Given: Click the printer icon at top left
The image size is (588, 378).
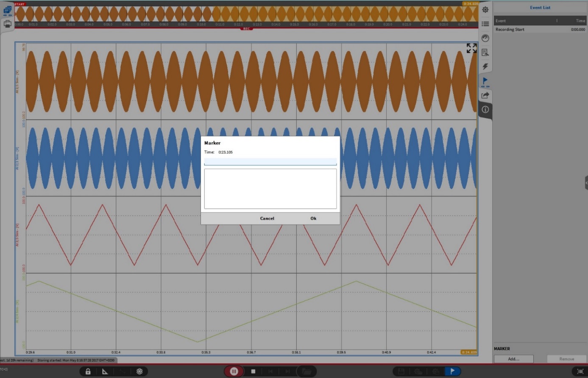Looking at the screenshot, I should (x=8, y=24).
